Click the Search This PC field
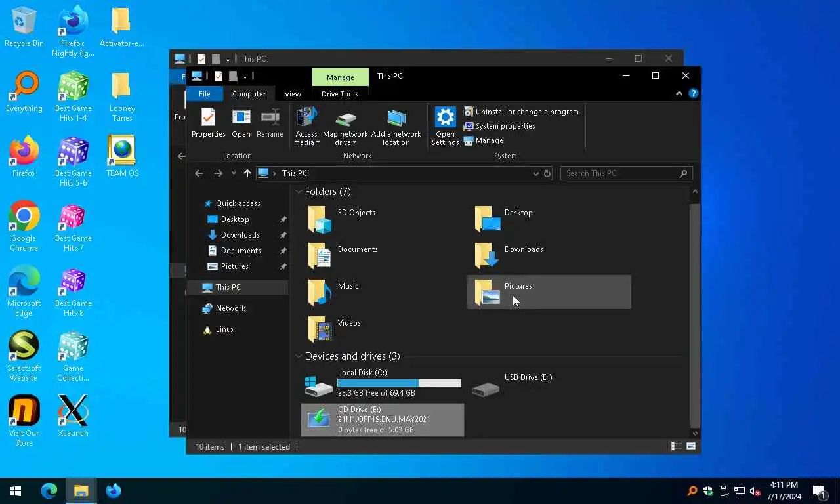 tap(627, 173)
